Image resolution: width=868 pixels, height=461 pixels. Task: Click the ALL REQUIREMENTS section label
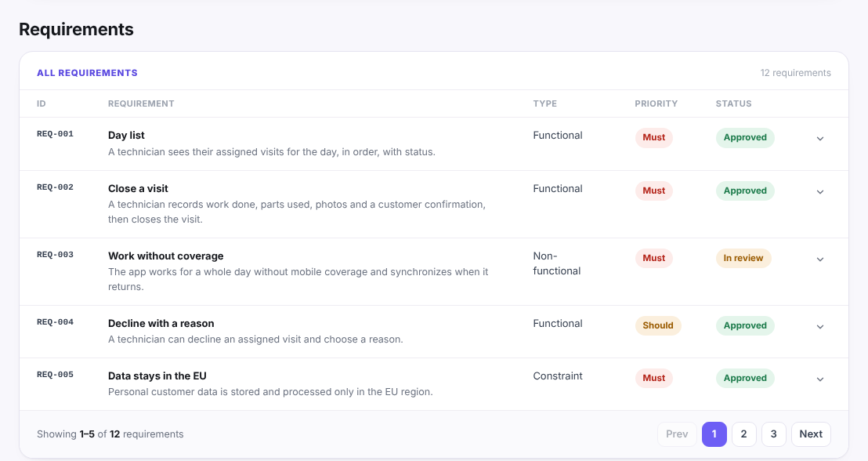88,73
